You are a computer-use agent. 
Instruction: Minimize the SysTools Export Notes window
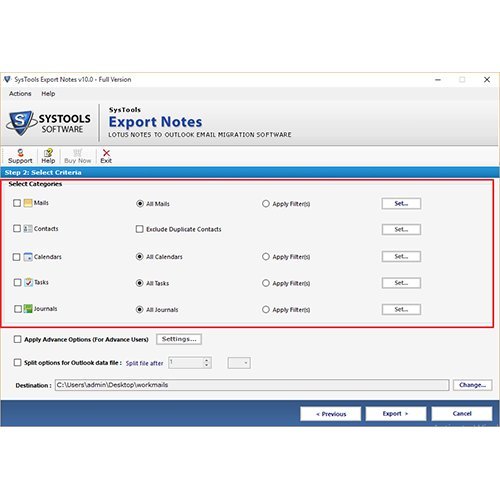point(438,80)
